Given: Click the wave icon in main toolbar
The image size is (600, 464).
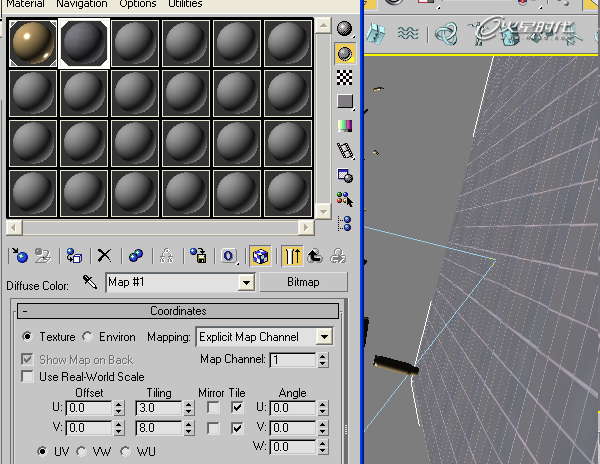Looking at the screenshot, I should pyautogui.click(x=408, y=34).
